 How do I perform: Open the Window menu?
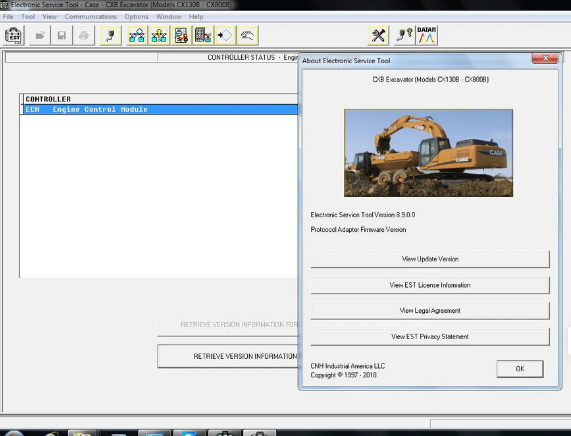tap(169, 17)
